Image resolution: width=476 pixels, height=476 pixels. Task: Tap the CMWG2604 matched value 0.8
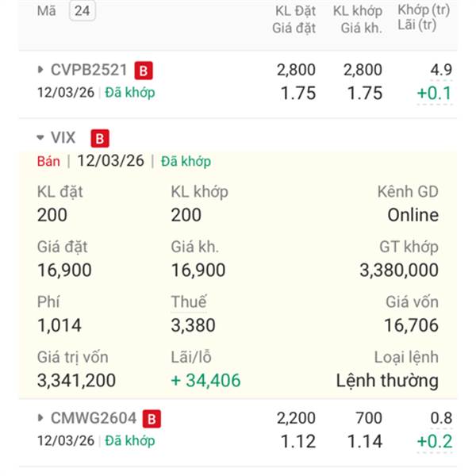click(x=441, y=418)
